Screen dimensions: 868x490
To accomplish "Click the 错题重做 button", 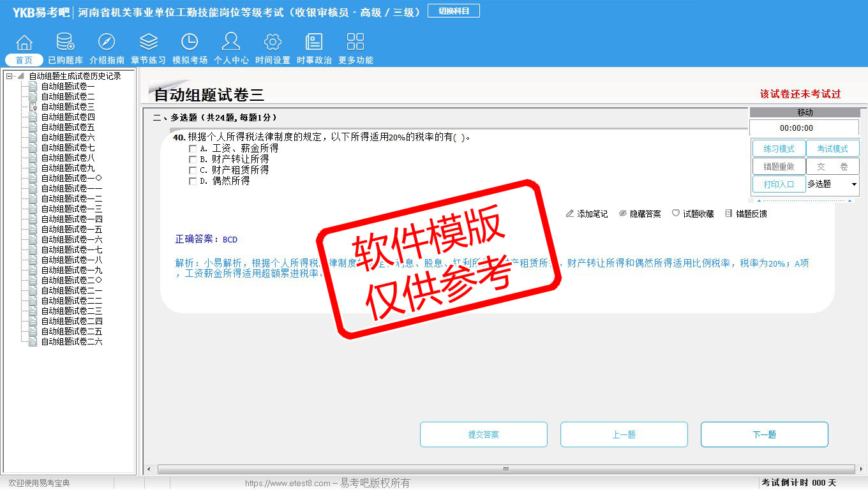I will click(x=779, y=167).
